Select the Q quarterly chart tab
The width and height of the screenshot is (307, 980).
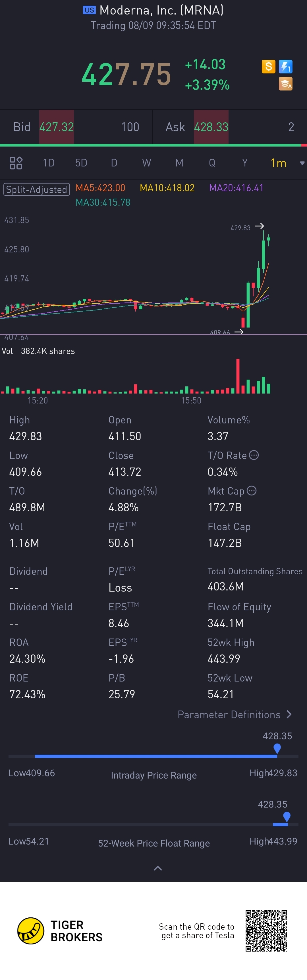(212, 163)
